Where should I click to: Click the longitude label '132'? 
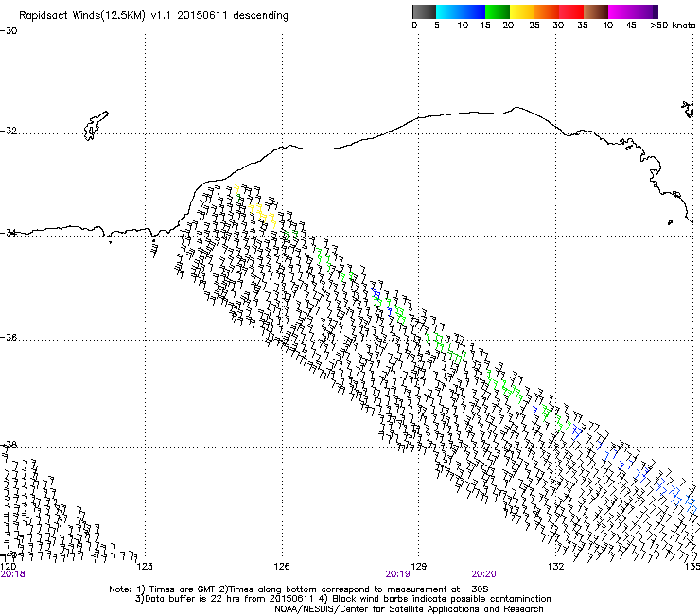point(556,567)
